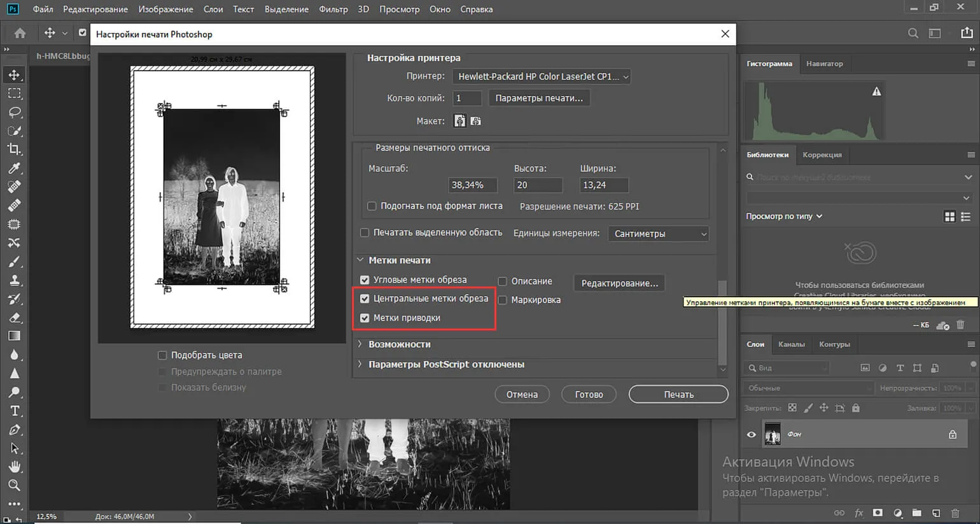The height and width of the screenshot is (524, 980).
Task: Click portrait layout orientation icon
Action: pos(459,121)
